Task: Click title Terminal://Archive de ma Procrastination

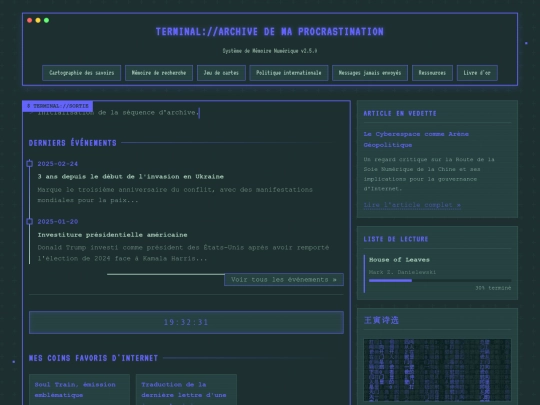Action: (270, 32)
